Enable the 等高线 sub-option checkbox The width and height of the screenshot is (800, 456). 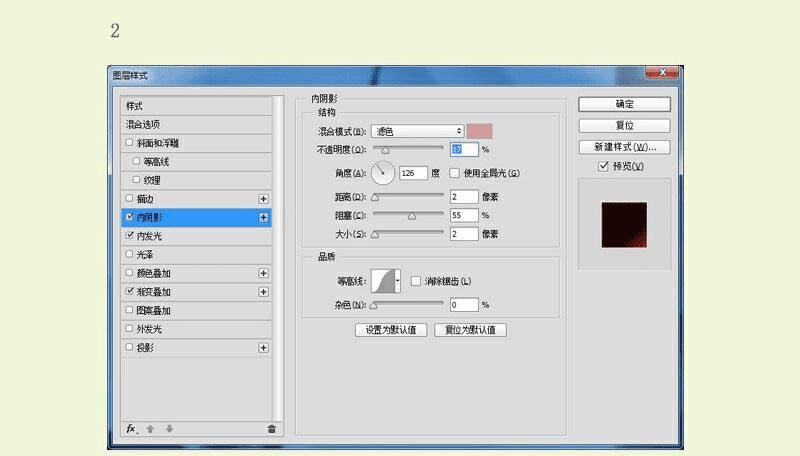pos(136,161)
